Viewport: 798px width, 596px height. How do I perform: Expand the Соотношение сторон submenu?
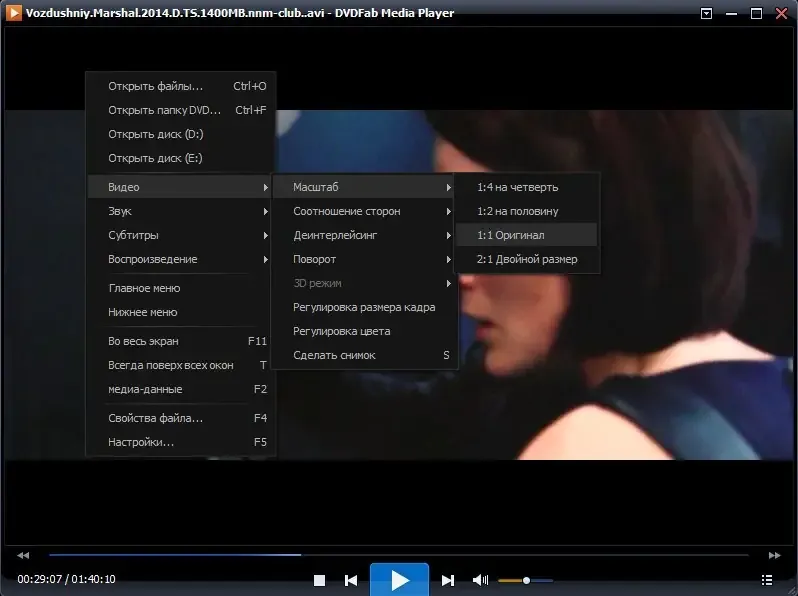pyautogui.click(x=346, y=211)
